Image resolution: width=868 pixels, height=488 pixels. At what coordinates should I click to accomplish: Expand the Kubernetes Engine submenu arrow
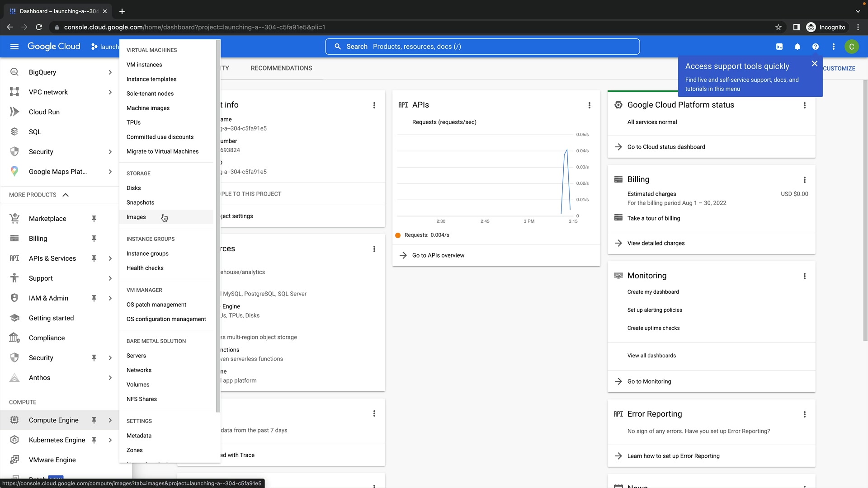pos(110,440)
